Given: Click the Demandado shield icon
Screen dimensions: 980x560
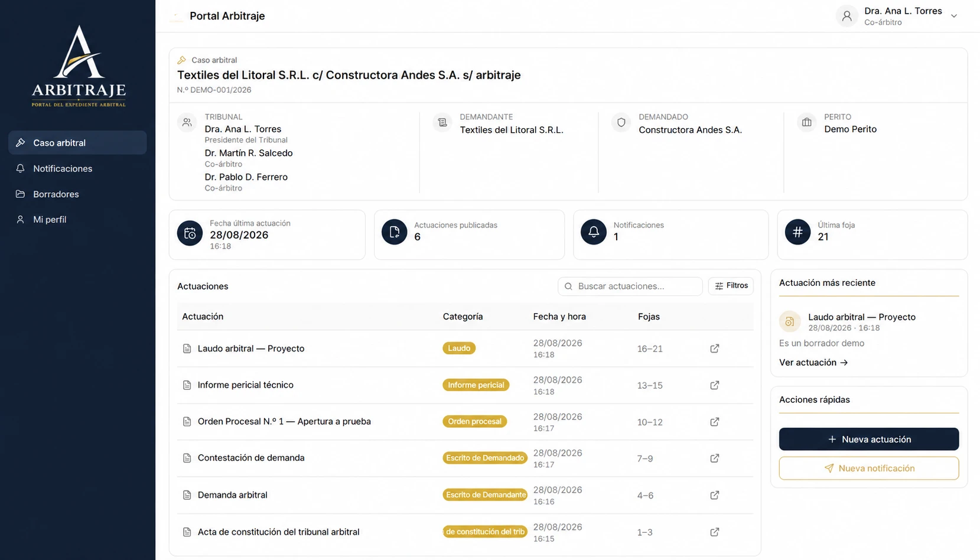Looking at the screenshot, I should (621, 122).
